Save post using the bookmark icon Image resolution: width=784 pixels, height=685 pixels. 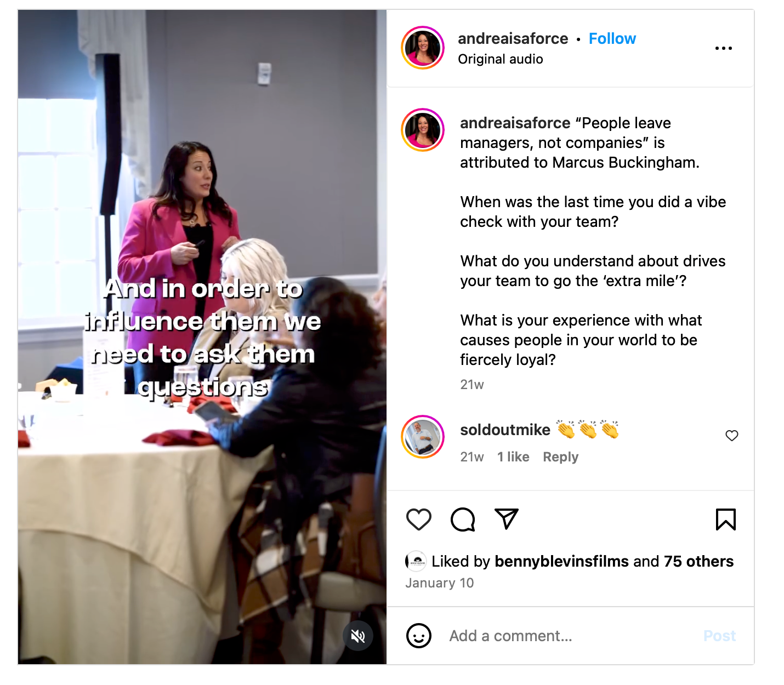(x=726, y=520)
